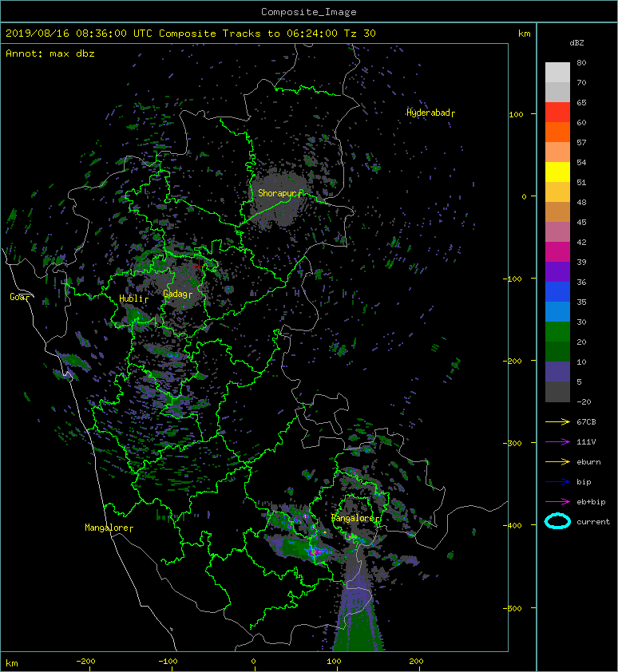Click the eburn track arrow in legend

[x=557, y=462]
